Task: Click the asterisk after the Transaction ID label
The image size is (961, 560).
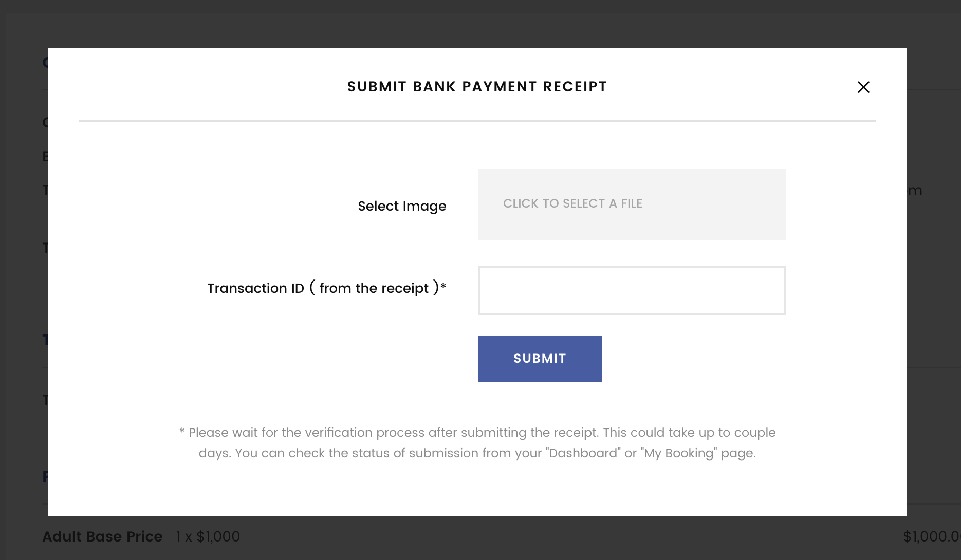Action: tap(443, 286)
